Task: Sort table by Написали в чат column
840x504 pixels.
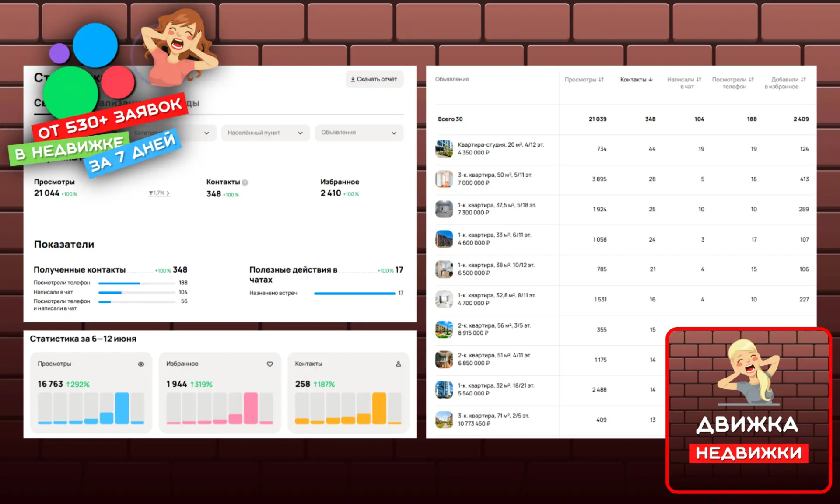Action: 684,83
